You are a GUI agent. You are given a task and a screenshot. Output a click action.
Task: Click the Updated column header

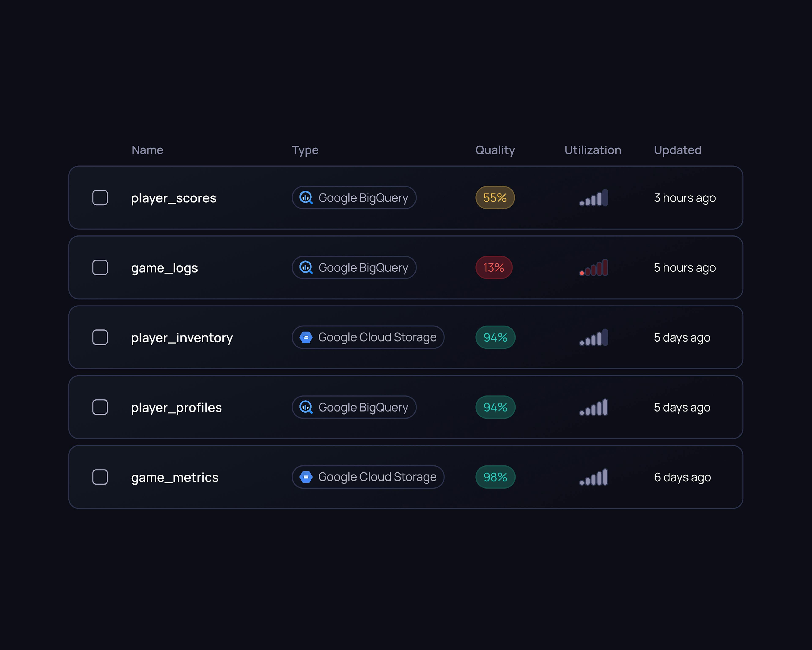click(x=677, y=150)
